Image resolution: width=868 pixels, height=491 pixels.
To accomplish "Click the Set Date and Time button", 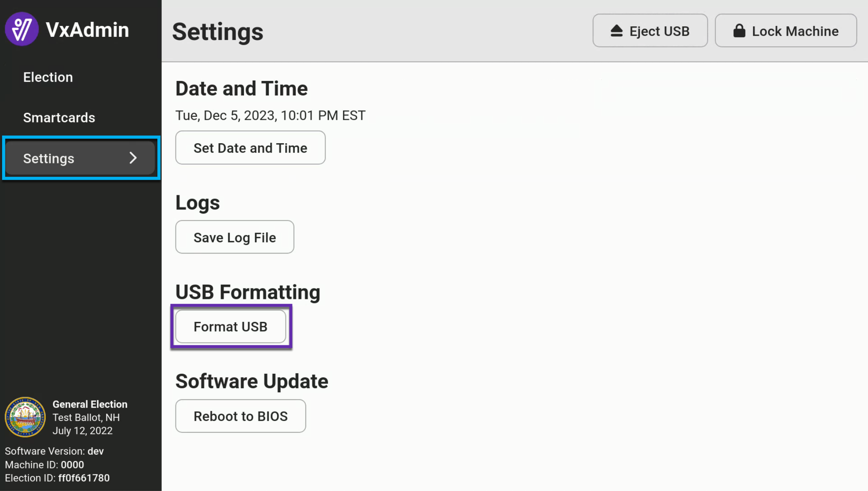I will (x=250, y=148).
